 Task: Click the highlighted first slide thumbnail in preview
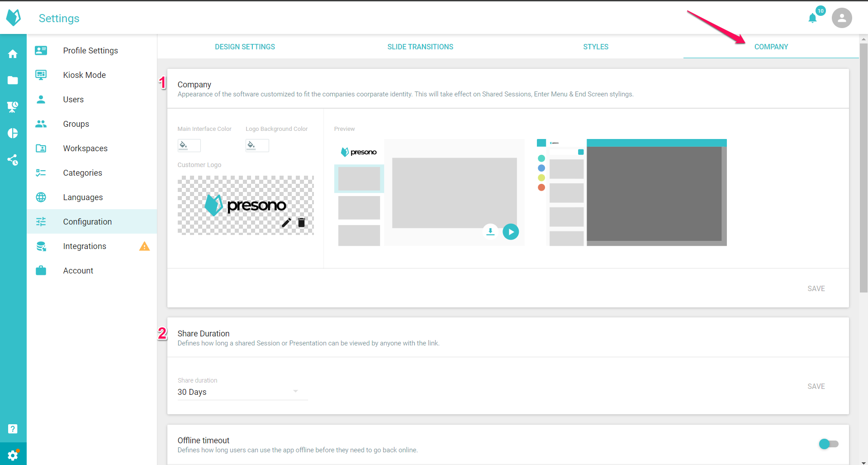point(359,178)
